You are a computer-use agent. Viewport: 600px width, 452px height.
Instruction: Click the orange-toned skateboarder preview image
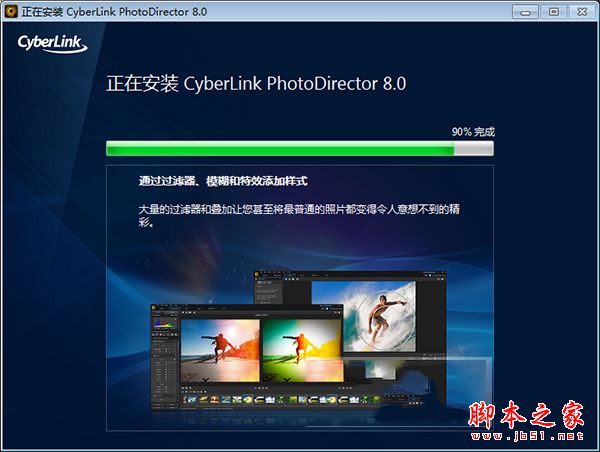tap(220, 350)
